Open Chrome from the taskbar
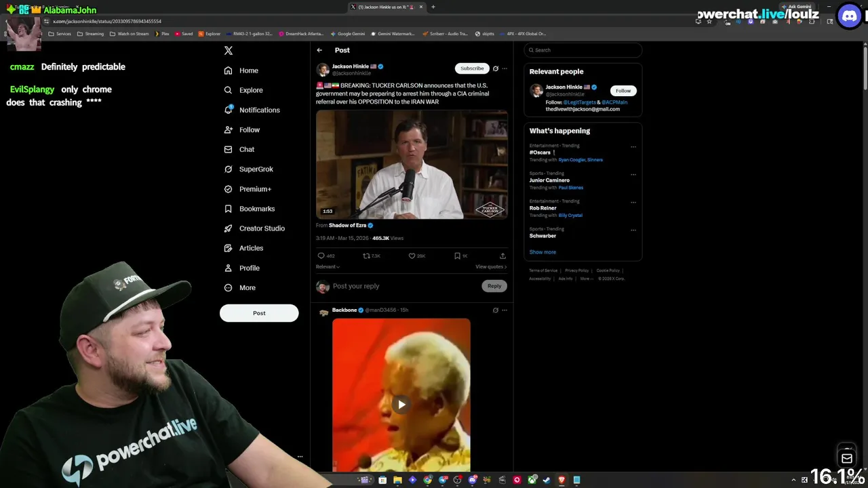Screen dimensions: 868x488 [428, 480]
